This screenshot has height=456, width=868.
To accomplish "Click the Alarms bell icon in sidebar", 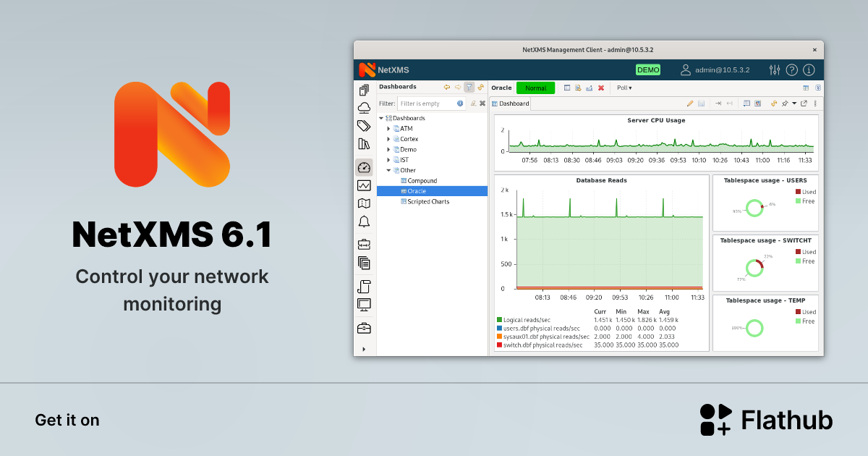I will point(364,222).
